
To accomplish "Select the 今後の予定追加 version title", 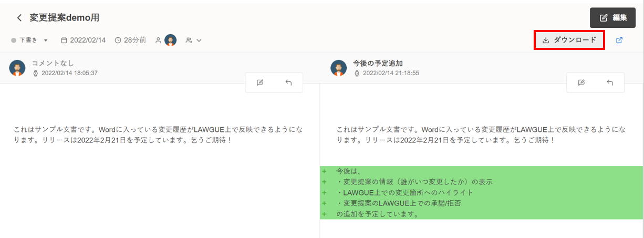I will pos(378,63).
